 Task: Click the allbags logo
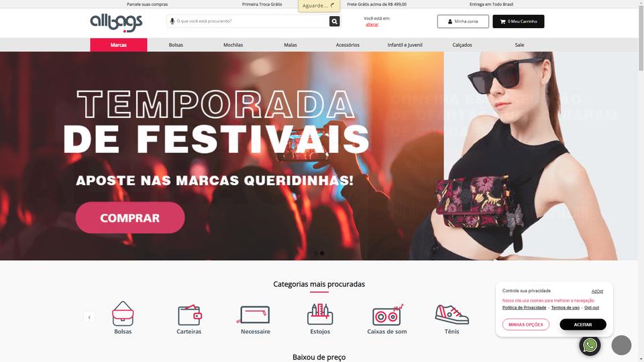pyautogui.click(x=116, y=23)
